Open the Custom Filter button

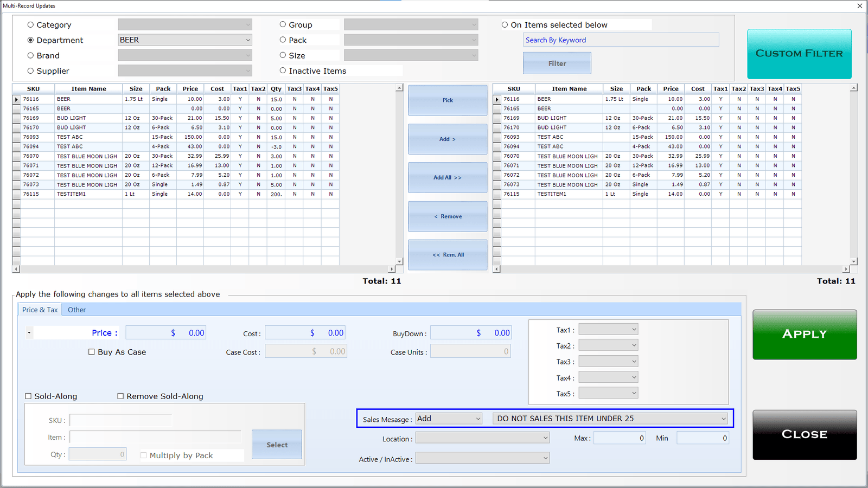pos(799,54)
